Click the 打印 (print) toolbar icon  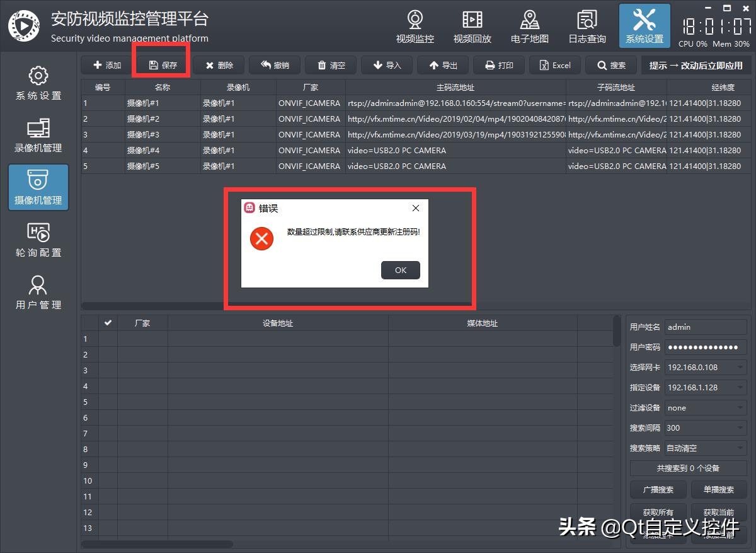[x=498, y=64]
